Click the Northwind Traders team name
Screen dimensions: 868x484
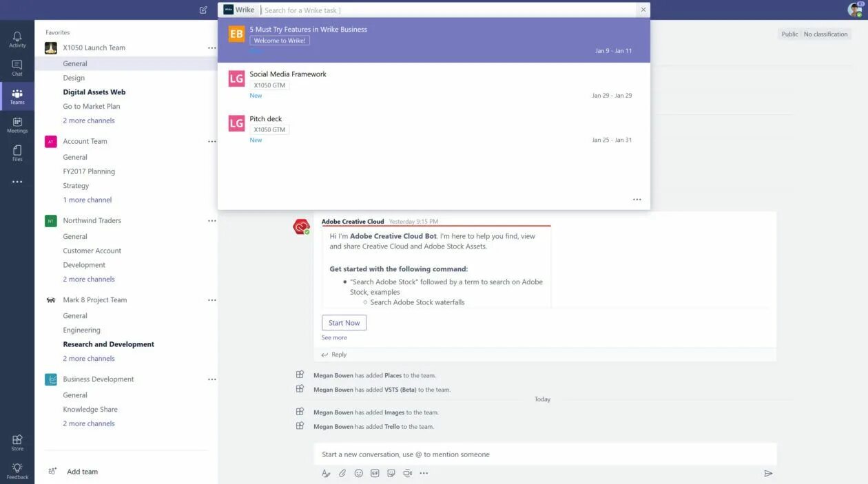[92, 221]
